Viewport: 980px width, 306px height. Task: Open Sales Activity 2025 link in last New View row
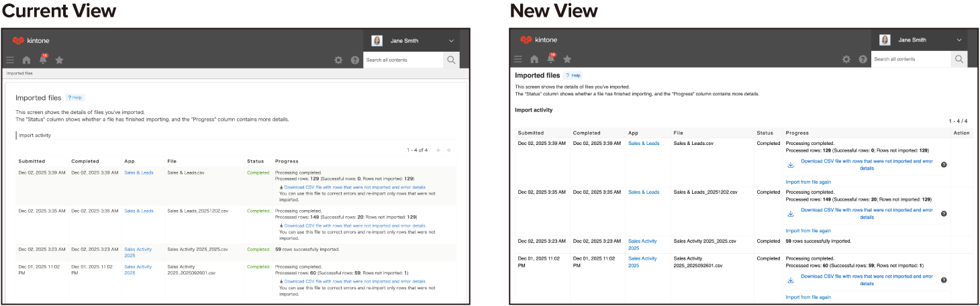tap(642, 262)
